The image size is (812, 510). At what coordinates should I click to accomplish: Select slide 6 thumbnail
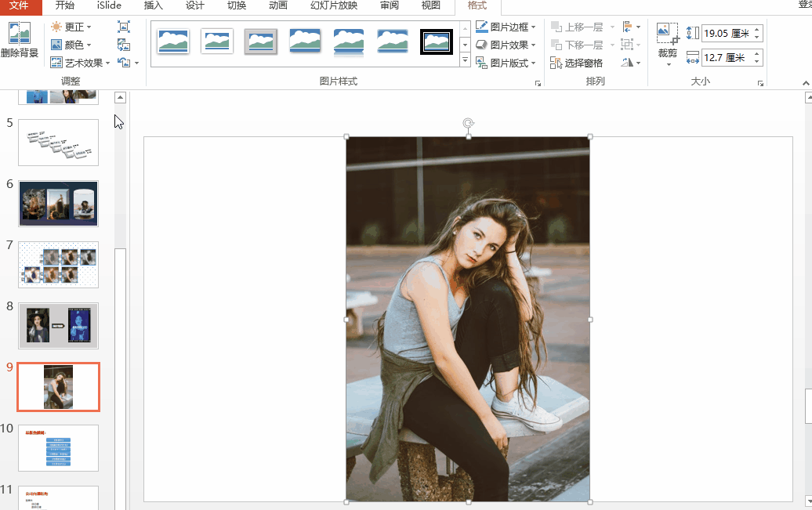[x=59, y=204]
